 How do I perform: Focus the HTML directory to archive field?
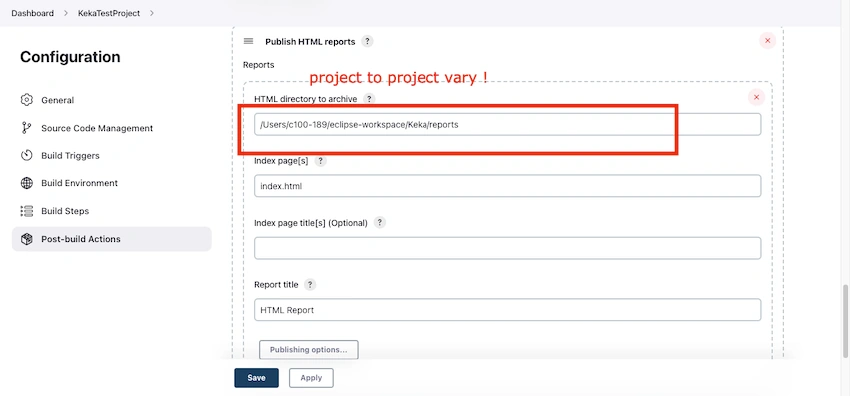tap(507, 124)
